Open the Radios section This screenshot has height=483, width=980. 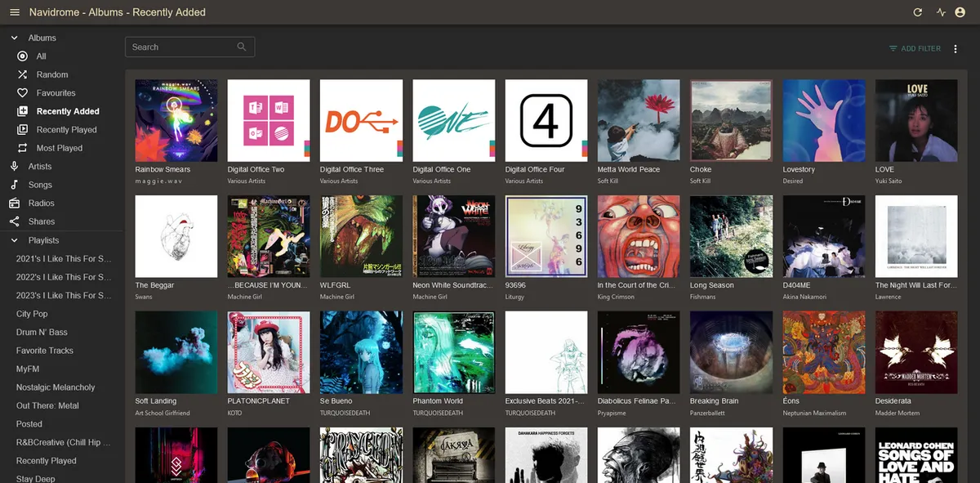coord(41,203)
